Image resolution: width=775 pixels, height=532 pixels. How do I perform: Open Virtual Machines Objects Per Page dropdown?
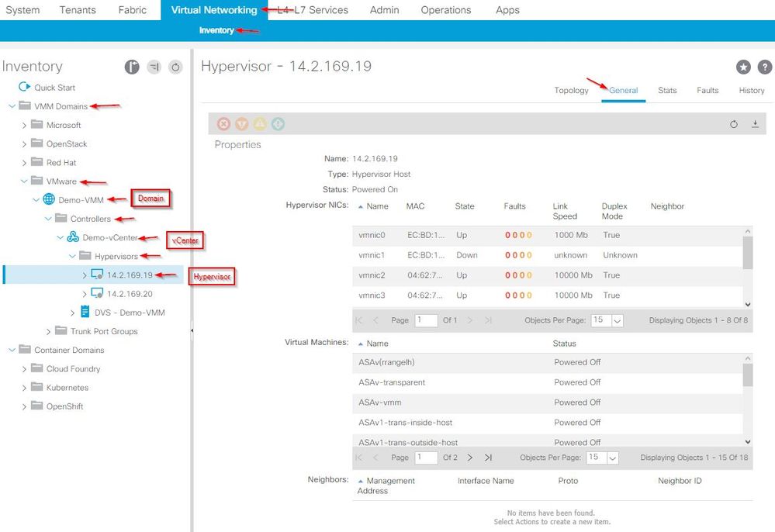pyautogui.click(x=612, y=458)
